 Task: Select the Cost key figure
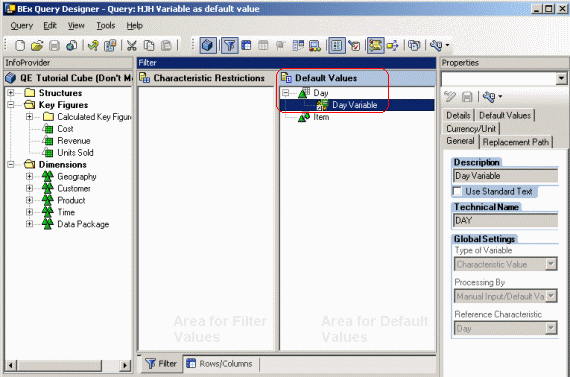[65, 129]
